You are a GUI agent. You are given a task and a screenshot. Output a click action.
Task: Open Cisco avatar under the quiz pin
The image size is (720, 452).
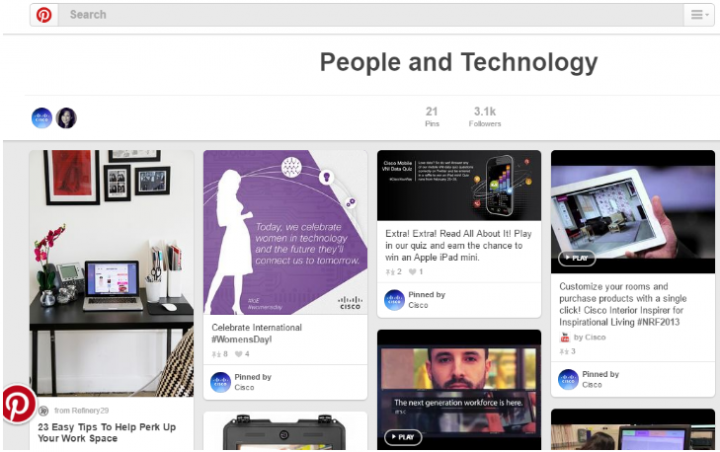(394, 300)
